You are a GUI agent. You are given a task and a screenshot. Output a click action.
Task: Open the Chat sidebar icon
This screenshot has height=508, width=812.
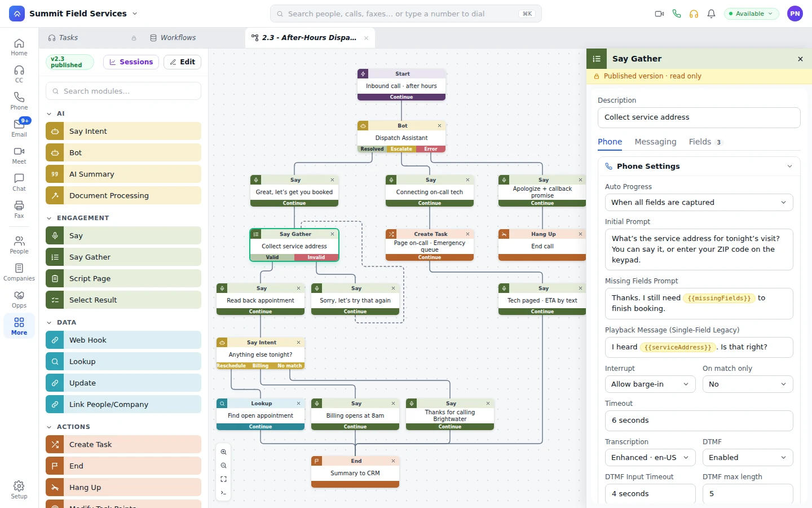point(19,182)
